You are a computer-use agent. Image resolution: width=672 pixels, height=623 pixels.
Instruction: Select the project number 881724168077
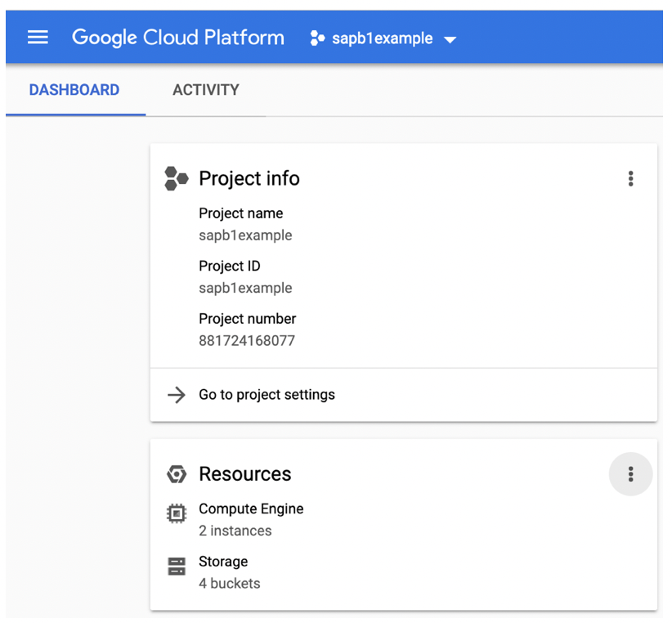(246, 340)
